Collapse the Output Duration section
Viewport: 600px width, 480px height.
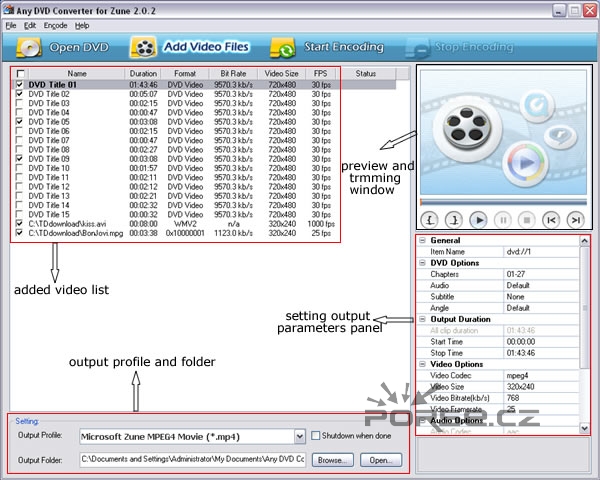click(422, 319)
